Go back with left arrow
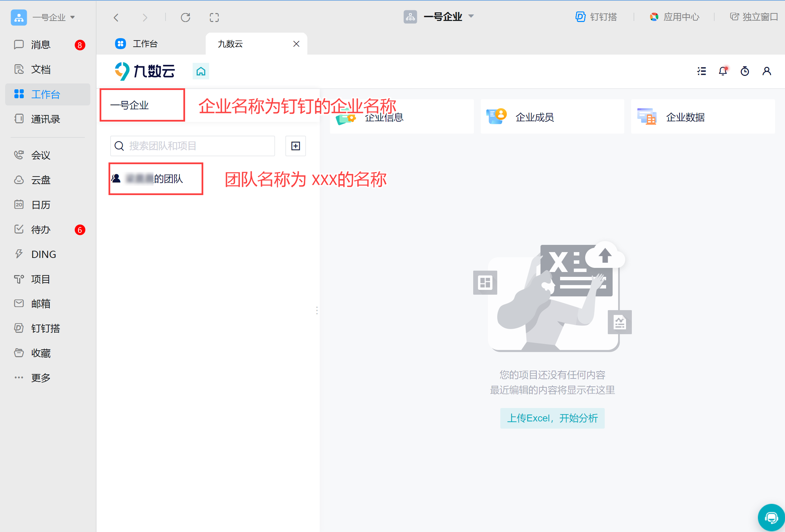The width and height of the screenshot is (785, 532). (x=116, y=17)
